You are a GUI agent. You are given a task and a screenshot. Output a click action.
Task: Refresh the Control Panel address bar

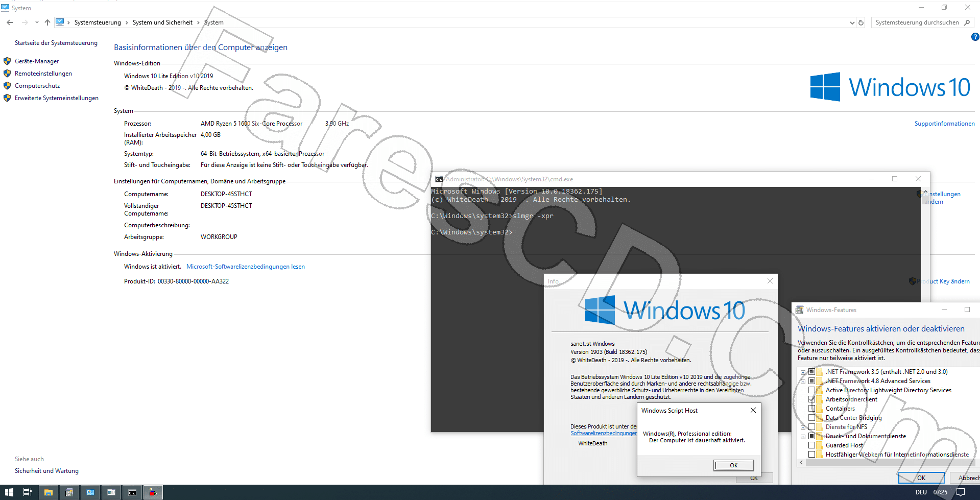click(861, 22)
